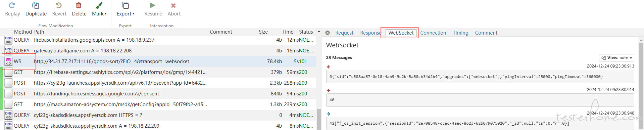The height and width of the screenshot is (130, 644).
Task: Close the flow detail panel
Action: pyautogui.click(x=328, y=33)
